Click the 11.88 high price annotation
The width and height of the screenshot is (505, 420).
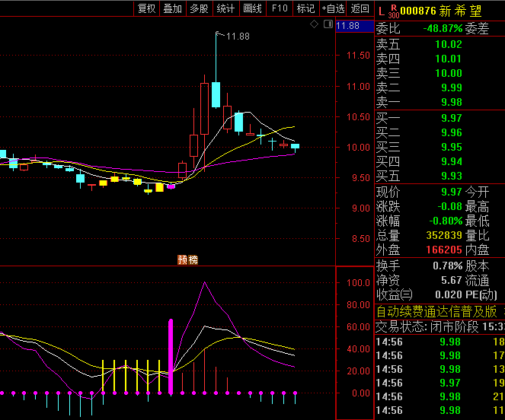(238, 36)
